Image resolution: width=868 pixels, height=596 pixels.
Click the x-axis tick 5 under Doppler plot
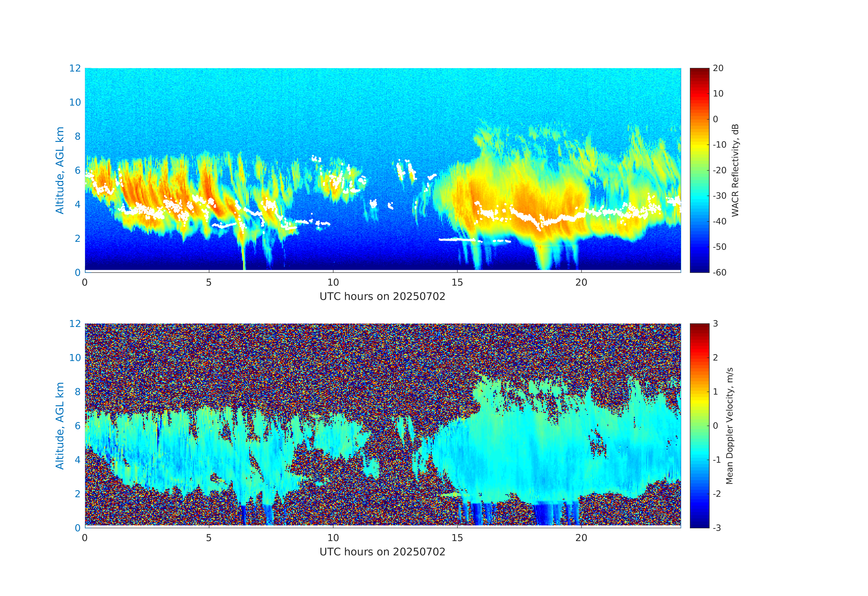coord(209,538)
